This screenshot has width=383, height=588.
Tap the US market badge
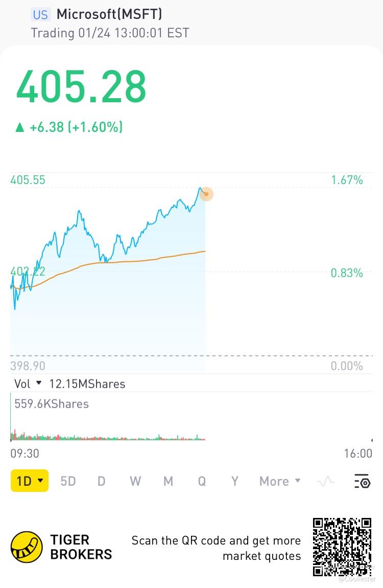(41, 14)
